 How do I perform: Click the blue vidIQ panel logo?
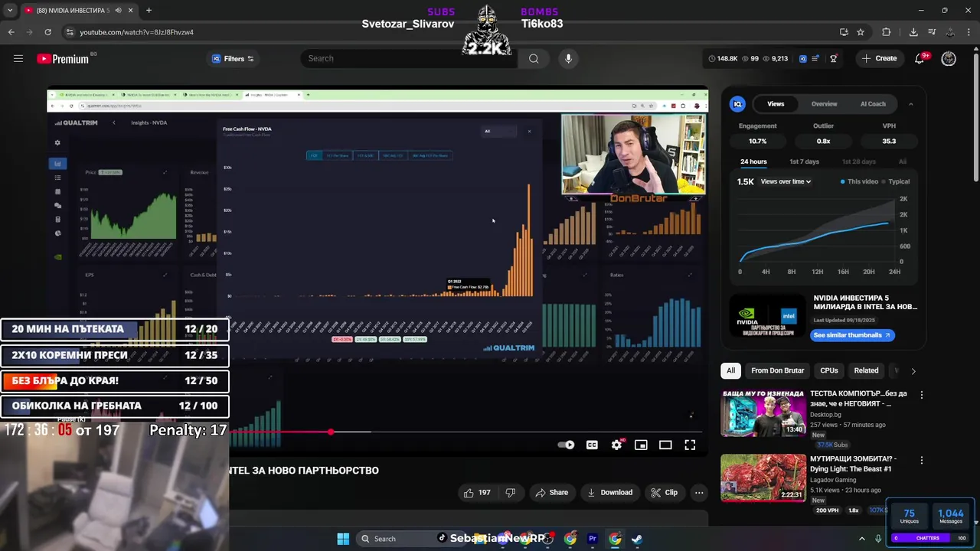click(737, 104)
